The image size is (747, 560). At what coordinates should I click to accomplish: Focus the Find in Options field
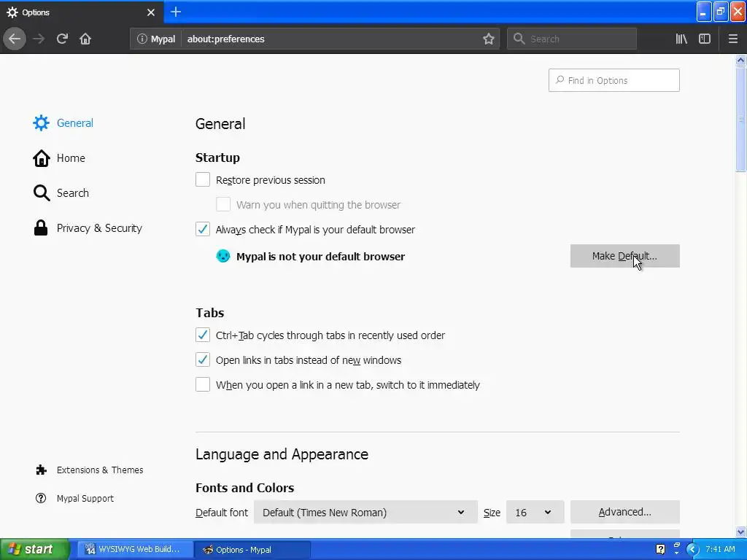[x=614, y=80]
